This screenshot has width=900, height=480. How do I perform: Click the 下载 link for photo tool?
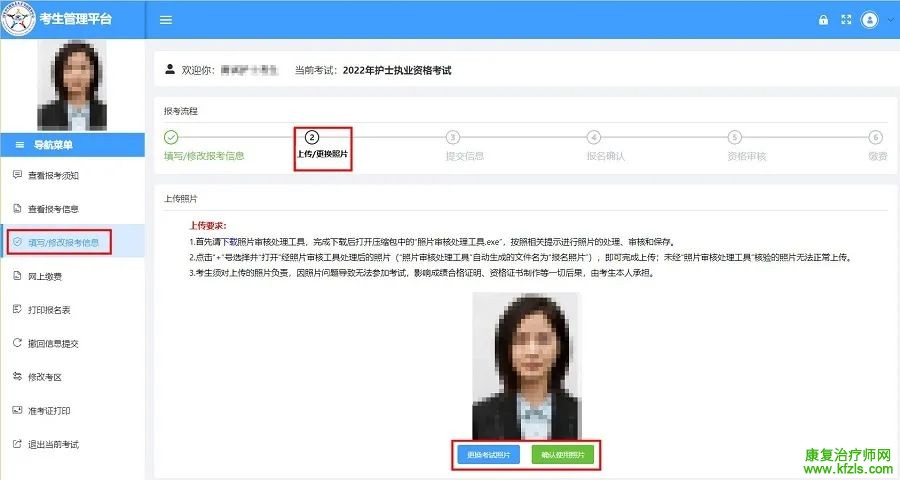coord(229,242)
